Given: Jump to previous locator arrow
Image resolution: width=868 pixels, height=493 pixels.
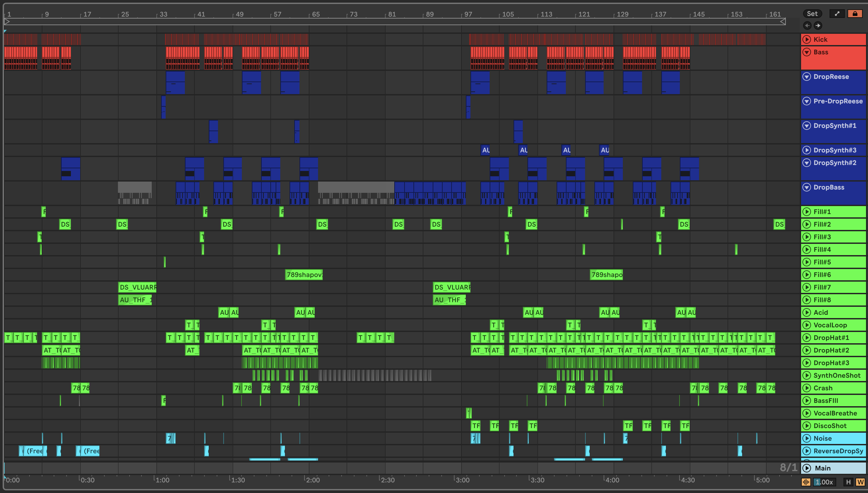Looking at the screenshot, I should (807, 26).
